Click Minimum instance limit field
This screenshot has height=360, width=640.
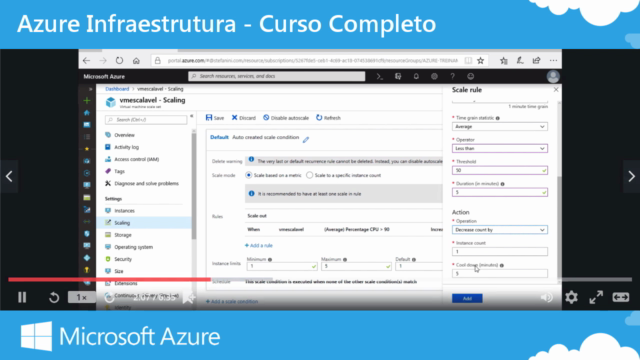(x=282, y=266)
